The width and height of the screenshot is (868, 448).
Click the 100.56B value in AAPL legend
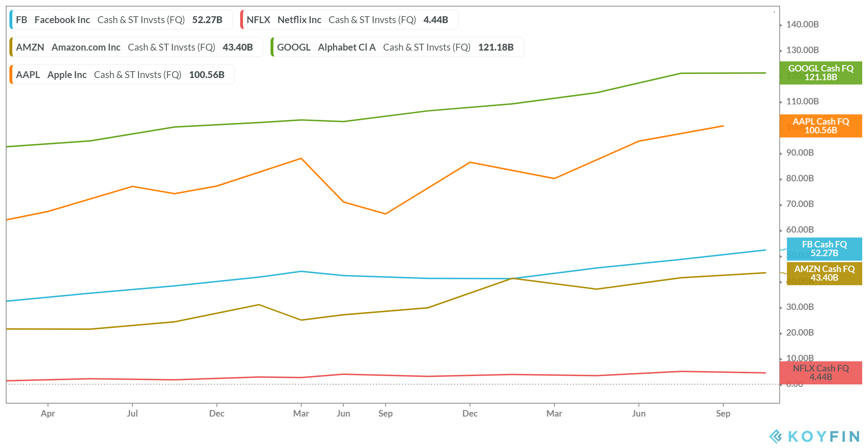point(207,75)
